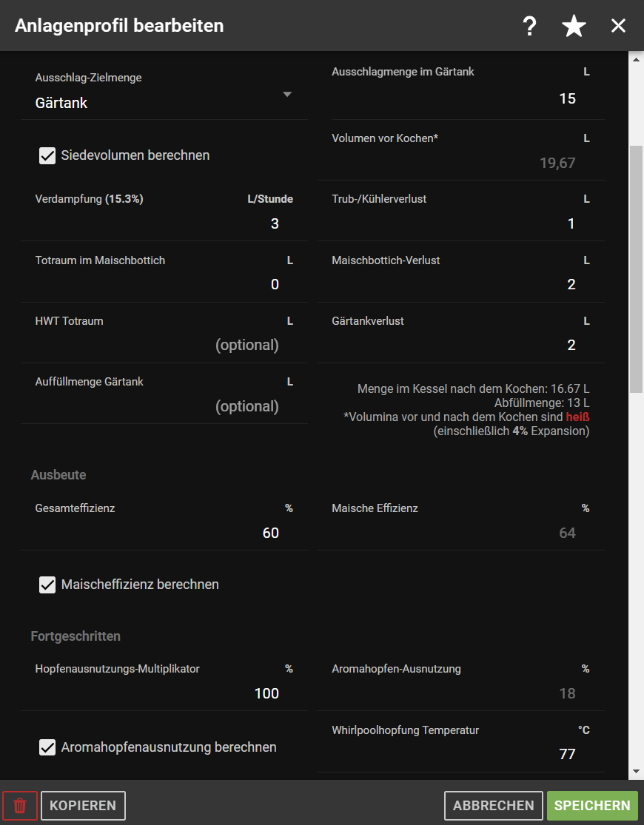Click the Verdampfung L/Stunde field
Screen dimensions: 644x825
tap(163, 223)
